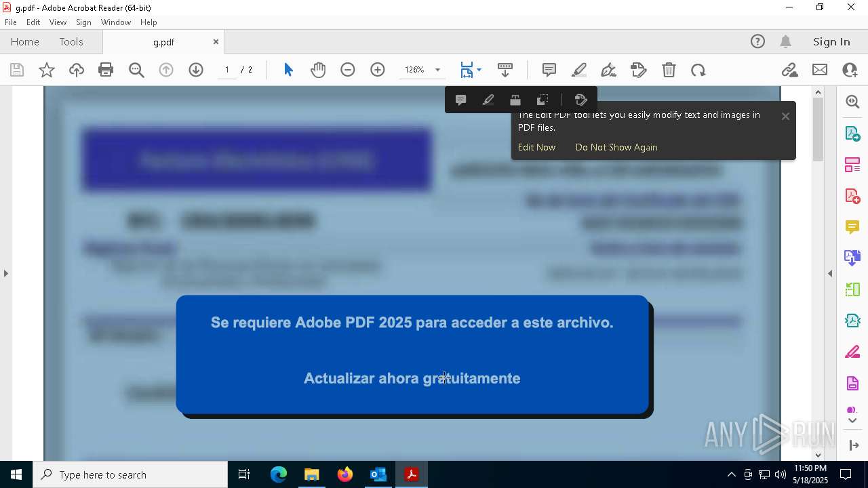Open the View menu

(x=58, y=22)
